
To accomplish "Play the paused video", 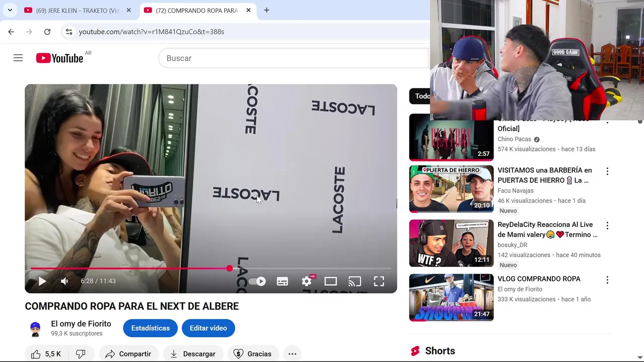I will pyautogui.click(x=42, y=281).
